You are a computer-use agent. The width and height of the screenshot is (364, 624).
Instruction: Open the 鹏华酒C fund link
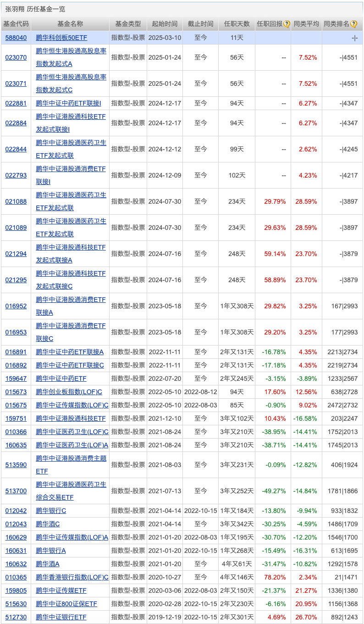tap(48, 524)
